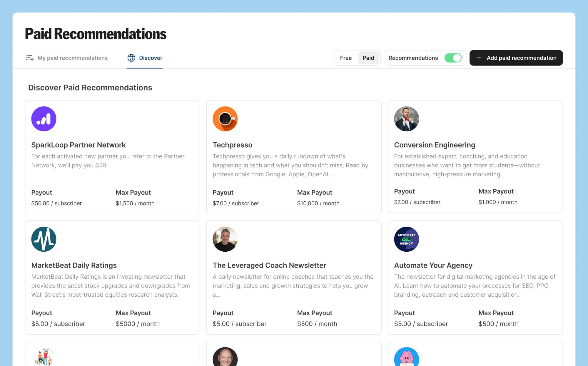Switch the filter to Free
588x366 pixels.
[x=346, y=58]
